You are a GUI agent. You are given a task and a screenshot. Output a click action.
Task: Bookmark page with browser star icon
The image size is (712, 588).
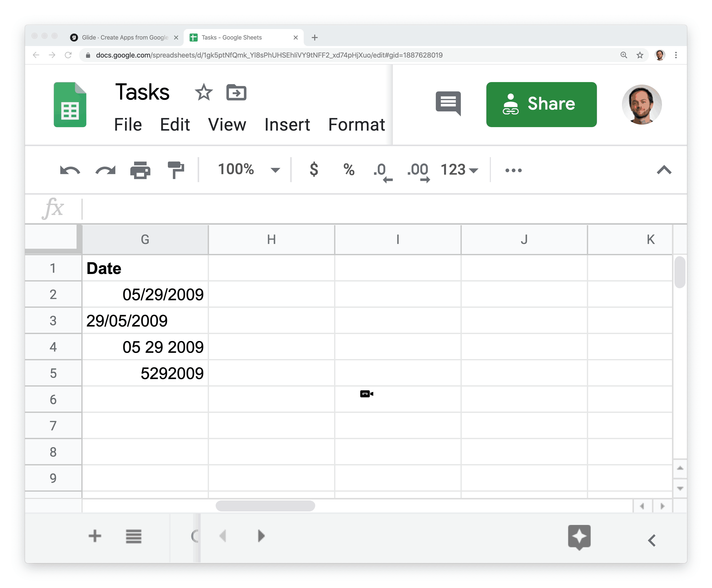pyautogui.click(x=639, y=55)
